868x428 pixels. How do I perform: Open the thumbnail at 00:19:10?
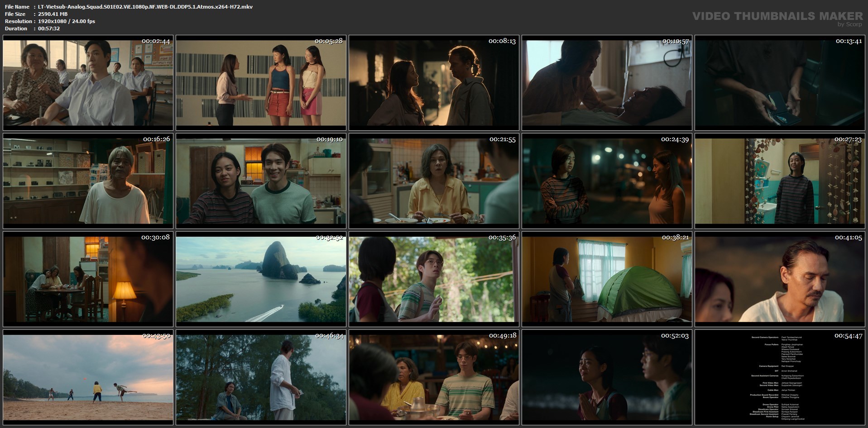261,181
